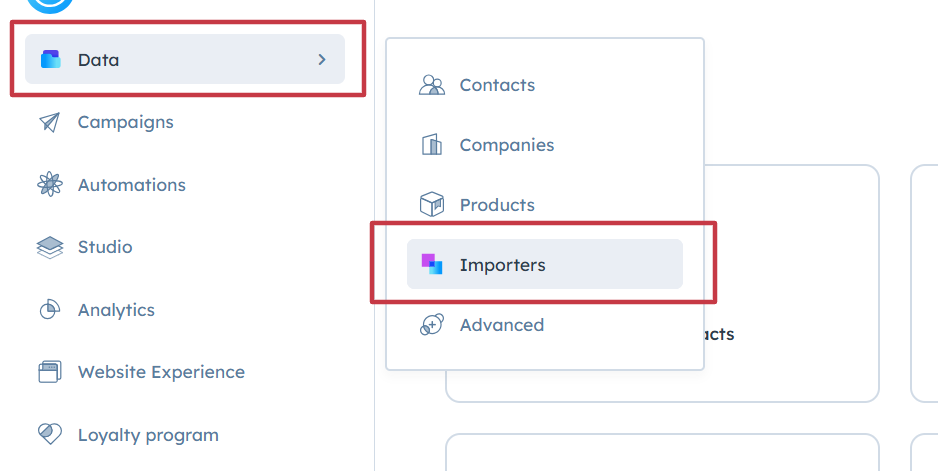Click the Importers colored squares icon

coord(432,264)
